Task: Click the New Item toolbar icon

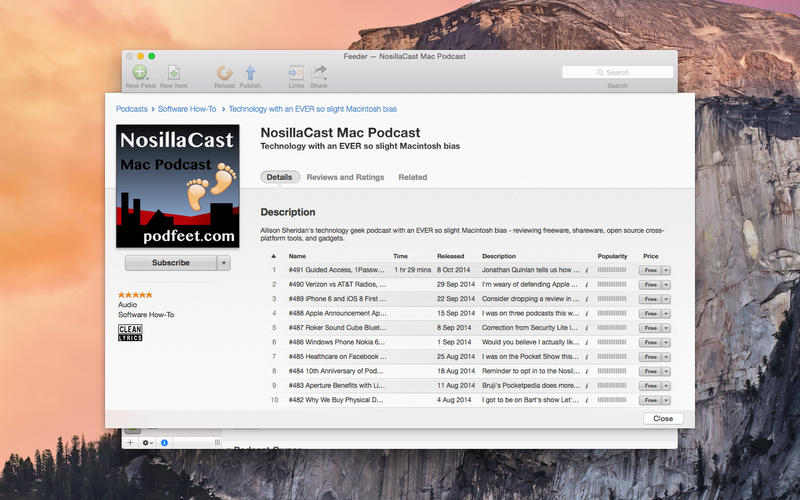Action: coord(173,72)
